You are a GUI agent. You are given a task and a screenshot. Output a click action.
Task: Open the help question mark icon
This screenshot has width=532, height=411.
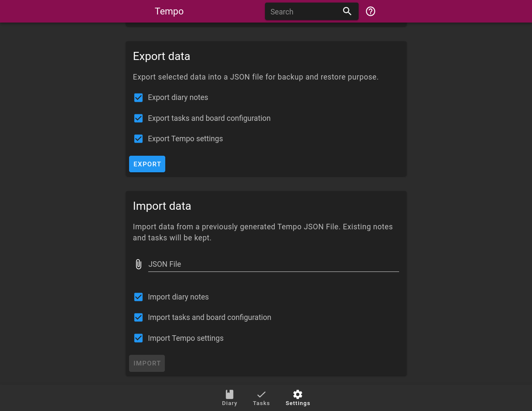tap(370, 11)
